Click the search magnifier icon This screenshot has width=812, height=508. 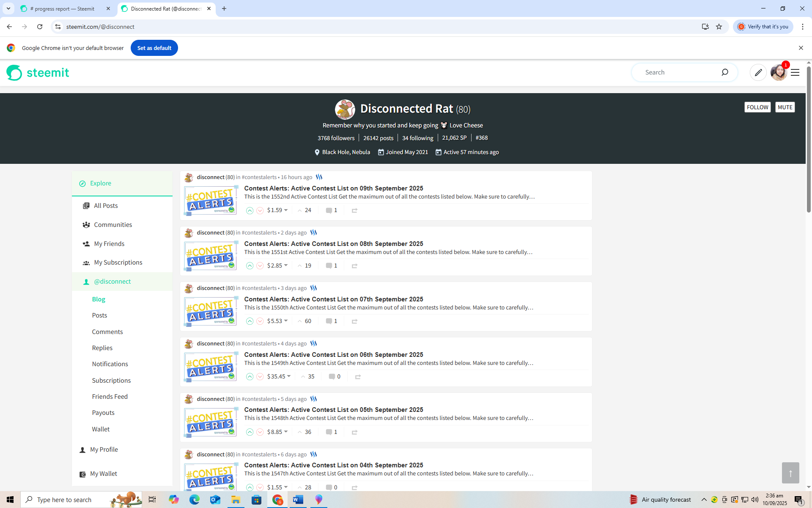click(x=724, y=72)
